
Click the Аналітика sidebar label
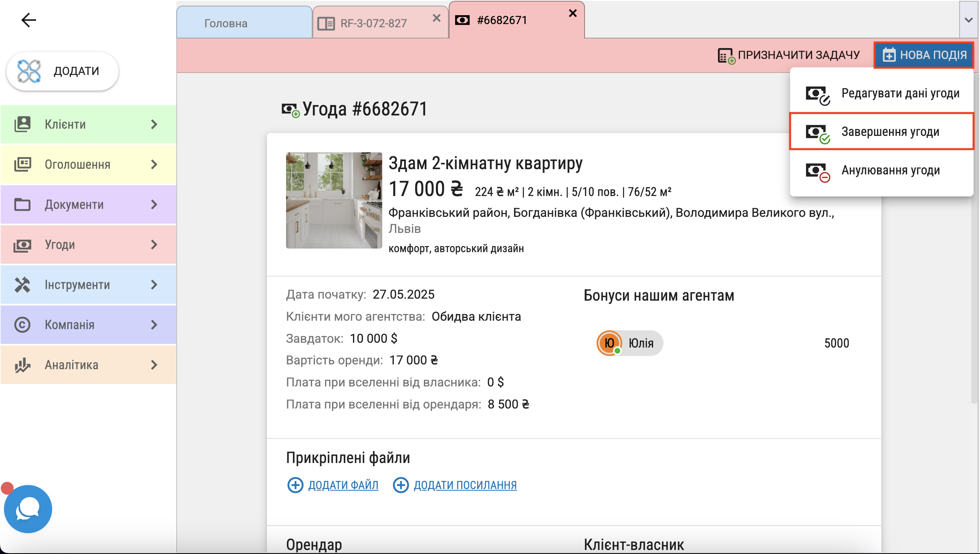point(71,365)
